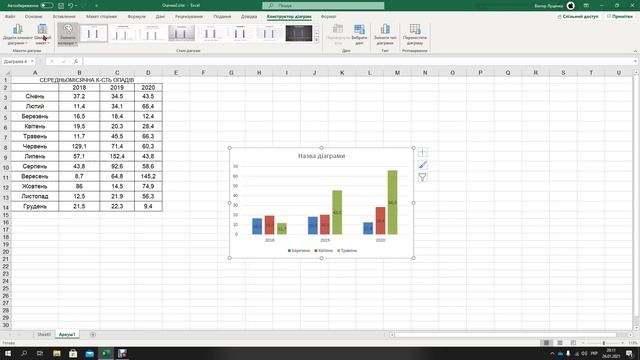Screen dimensions: 640x360
Task: Open the Windows Start menu
Action: 8,353
